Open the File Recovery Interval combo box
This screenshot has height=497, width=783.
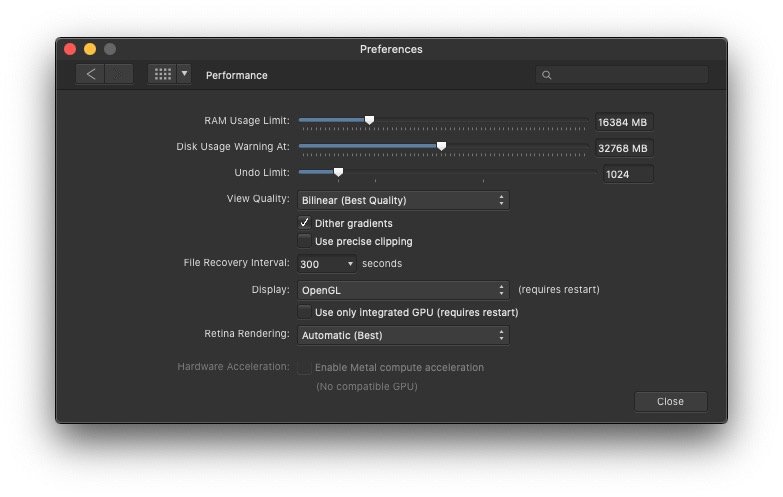click(x=327, y=264)
